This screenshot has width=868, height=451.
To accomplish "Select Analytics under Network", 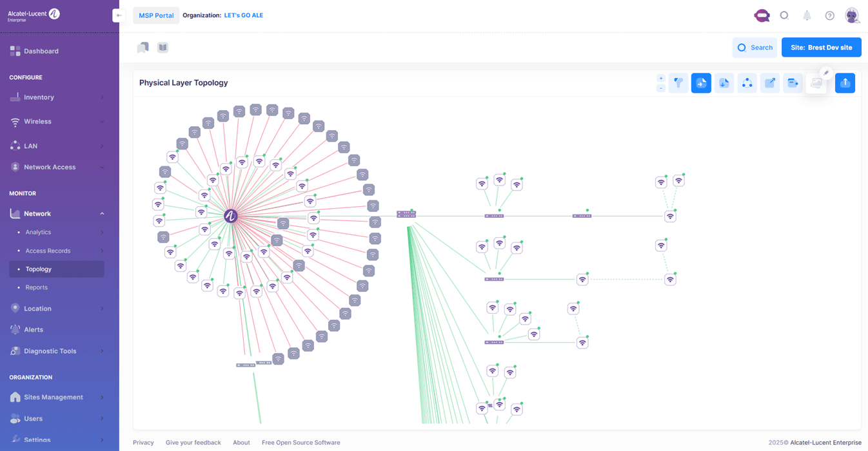I will pos(38,232).
